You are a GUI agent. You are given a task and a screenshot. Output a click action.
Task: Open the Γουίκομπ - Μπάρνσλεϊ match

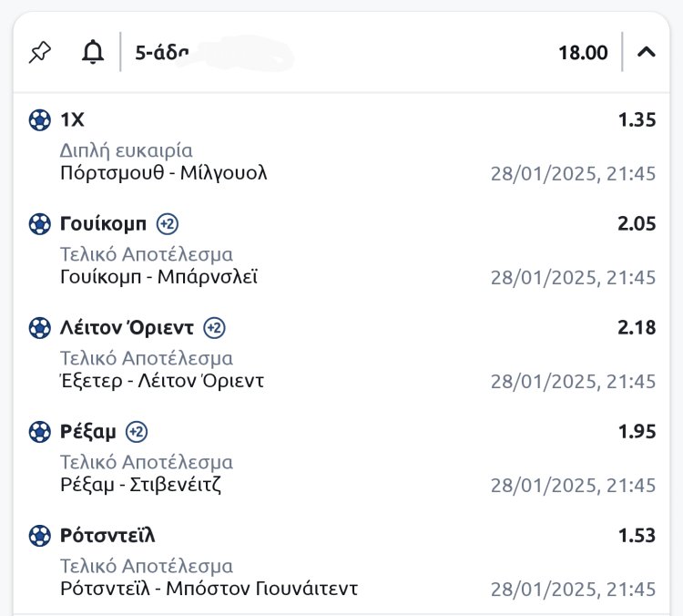(x=158, y=276)
